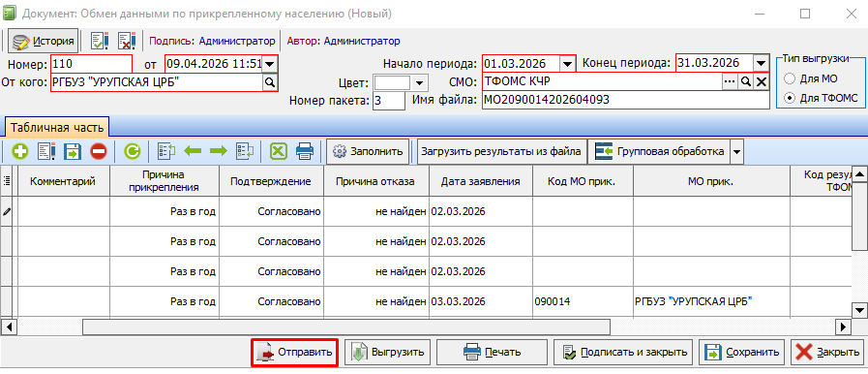
Task: Click the first list-move icon after refresh
Action: click(x=166, y=151)
